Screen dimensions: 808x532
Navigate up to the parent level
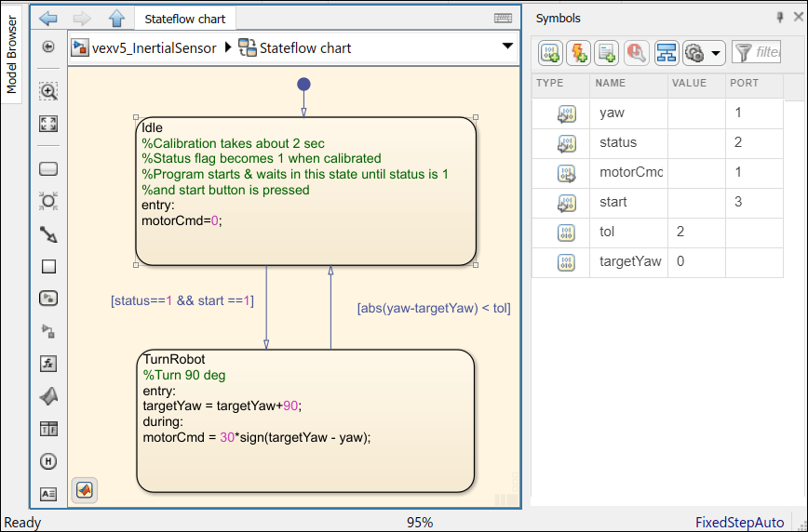pos(116,18)
